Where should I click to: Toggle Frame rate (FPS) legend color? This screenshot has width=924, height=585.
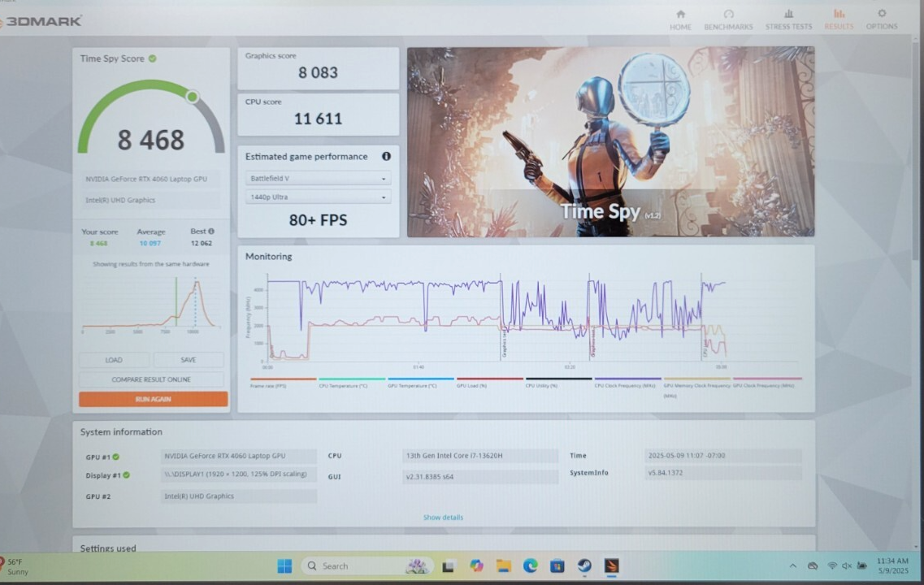pos(284,379)
